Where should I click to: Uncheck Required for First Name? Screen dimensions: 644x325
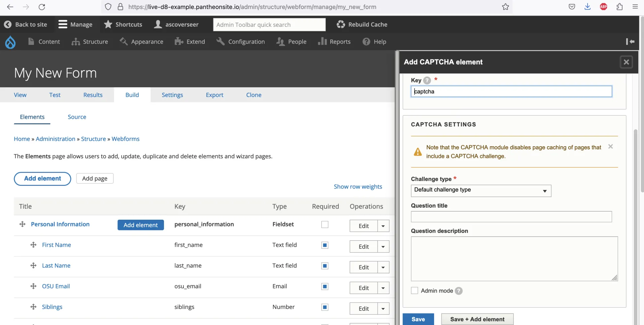(x=325, y=245)
